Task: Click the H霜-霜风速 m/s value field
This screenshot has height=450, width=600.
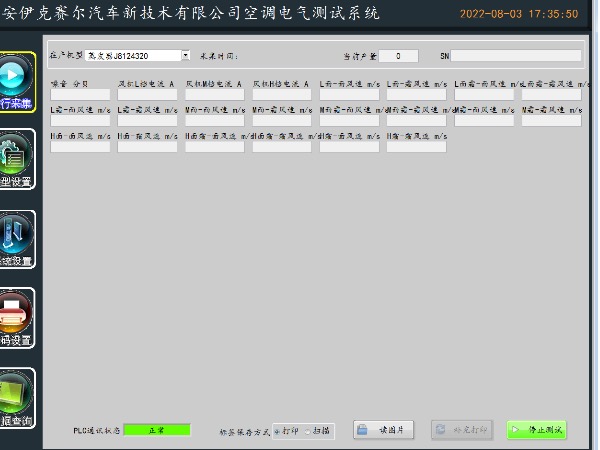Action: 416,147
